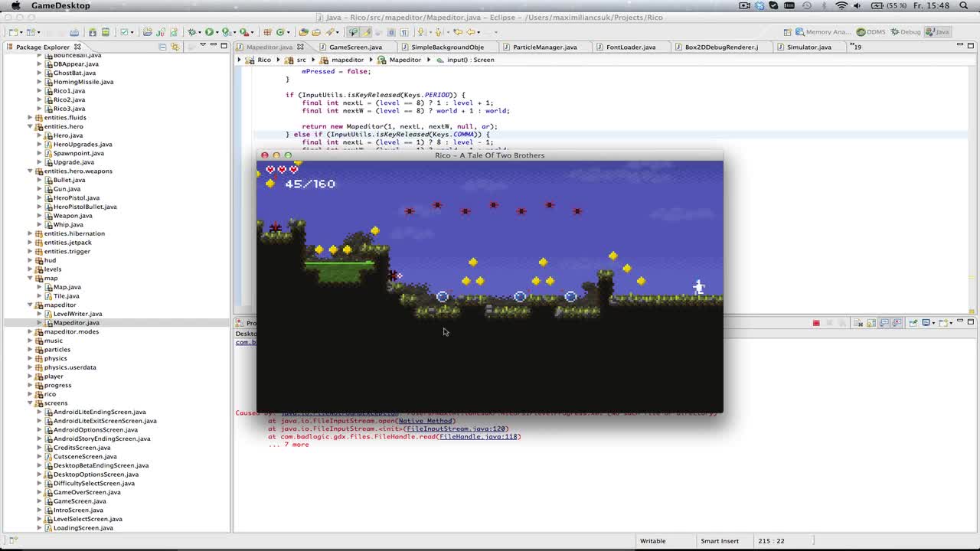Image resolution: width=980 pixels, height=551 pixels.
Task: Toggle Scroll Lock in the console toolbar
Action: (871, 322)
